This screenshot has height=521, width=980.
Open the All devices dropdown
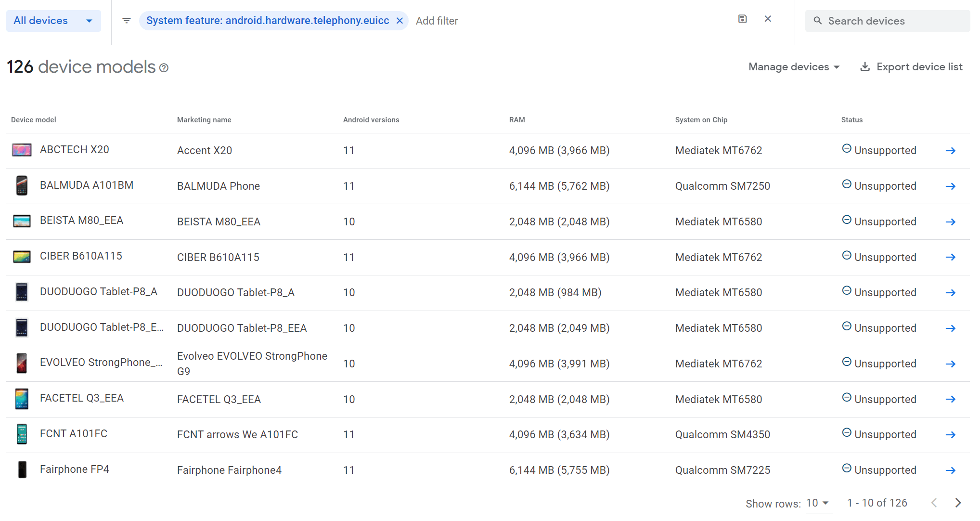pyautogui.click(x=53, y=21)
